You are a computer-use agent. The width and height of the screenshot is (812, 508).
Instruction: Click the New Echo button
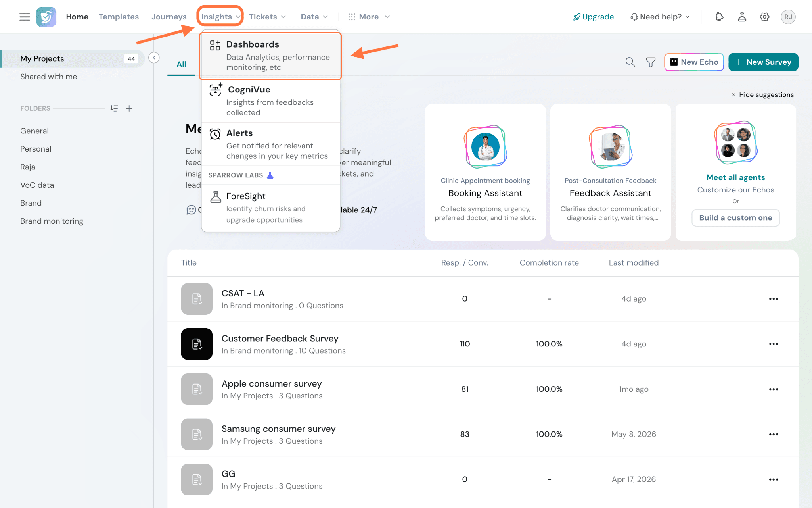(x=694, y=62)
